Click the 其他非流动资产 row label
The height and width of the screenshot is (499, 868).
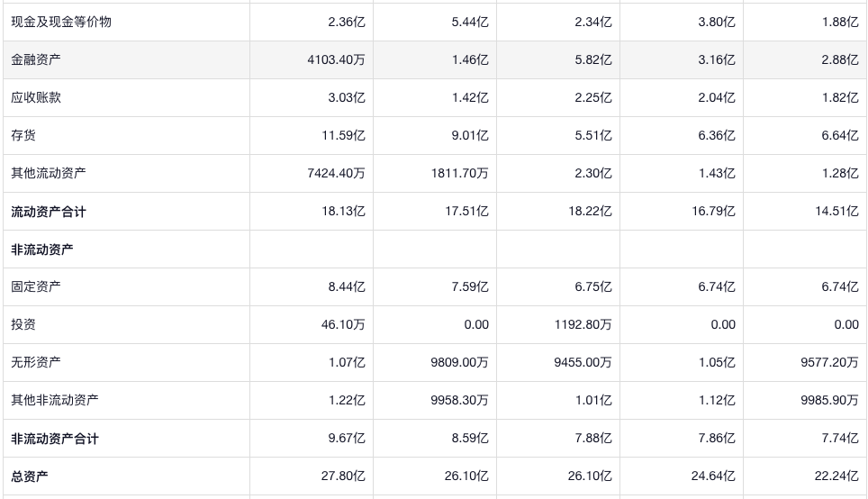55,400
